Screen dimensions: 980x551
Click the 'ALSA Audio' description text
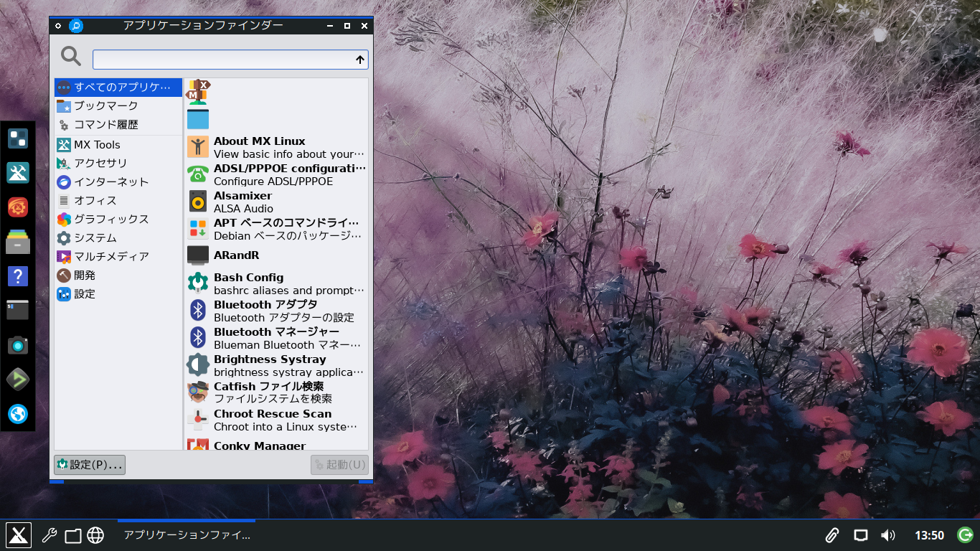243,209
